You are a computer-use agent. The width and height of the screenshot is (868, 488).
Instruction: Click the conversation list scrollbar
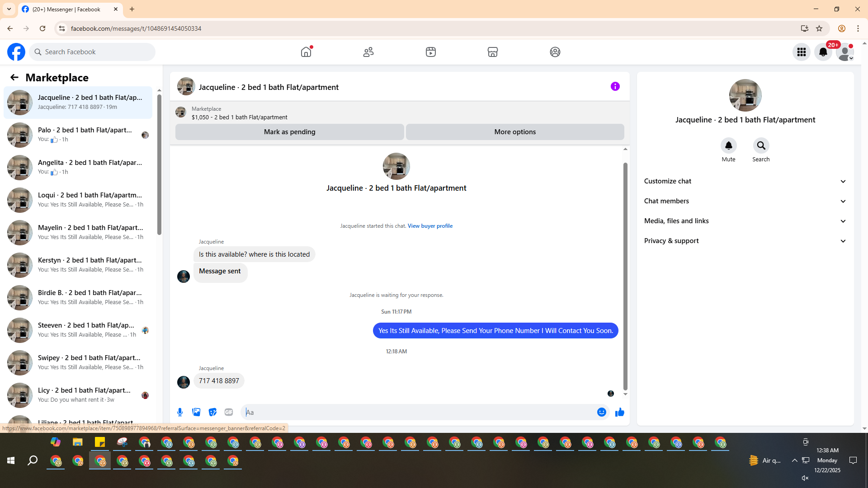[159, 165]
